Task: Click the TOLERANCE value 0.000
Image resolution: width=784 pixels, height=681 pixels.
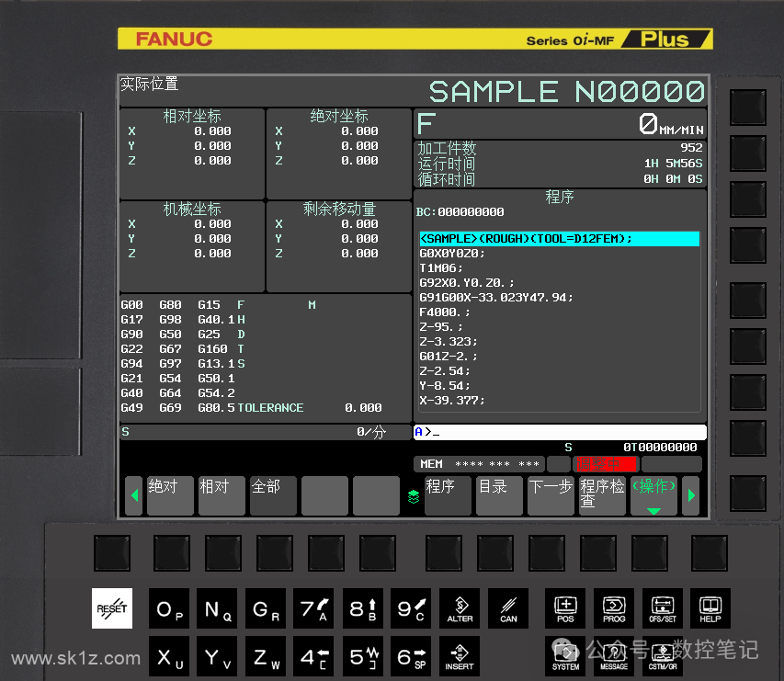Action: click(363, 408)
